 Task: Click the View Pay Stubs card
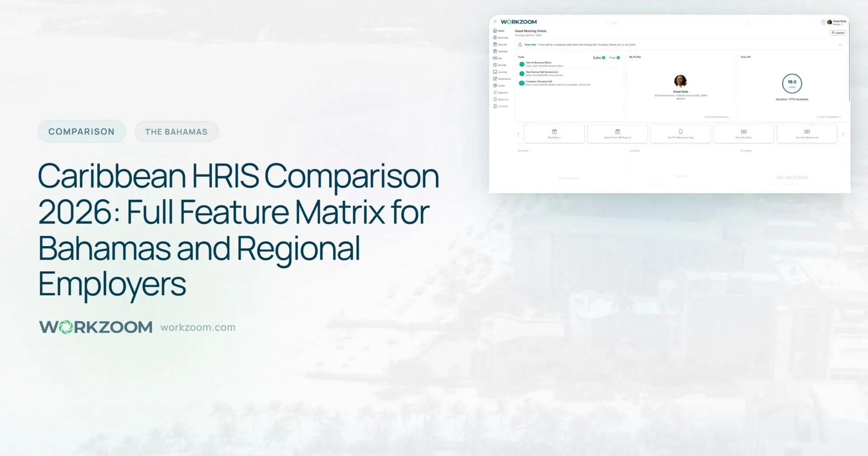tap(744, 134)
